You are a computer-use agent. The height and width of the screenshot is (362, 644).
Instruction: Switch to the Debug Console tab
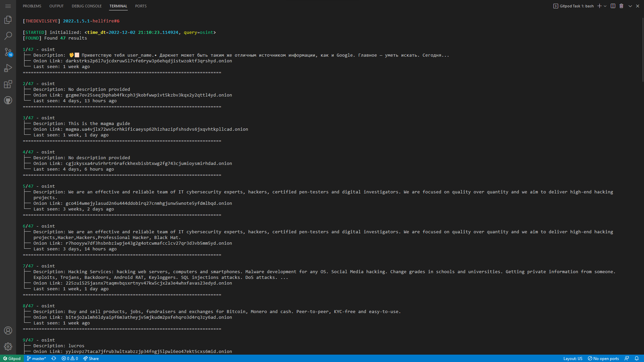pyautogui.click(x=87, y=6)
